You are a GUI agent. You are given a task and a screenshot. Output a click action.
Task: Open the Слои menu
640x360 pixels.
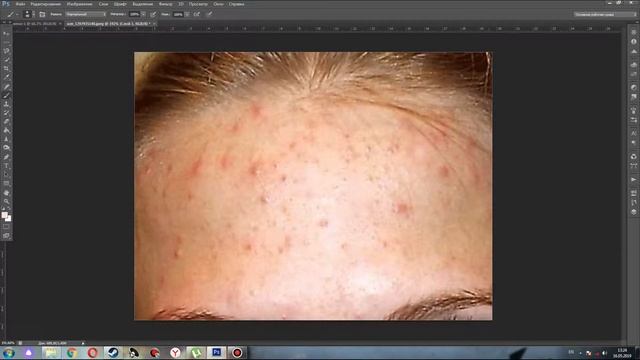pos(103,4)
